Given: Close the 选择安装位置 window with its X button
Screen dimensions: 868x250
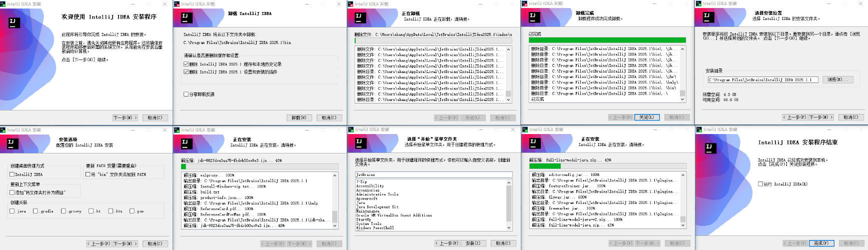Looking at the screenshot, I should point(861,4).
